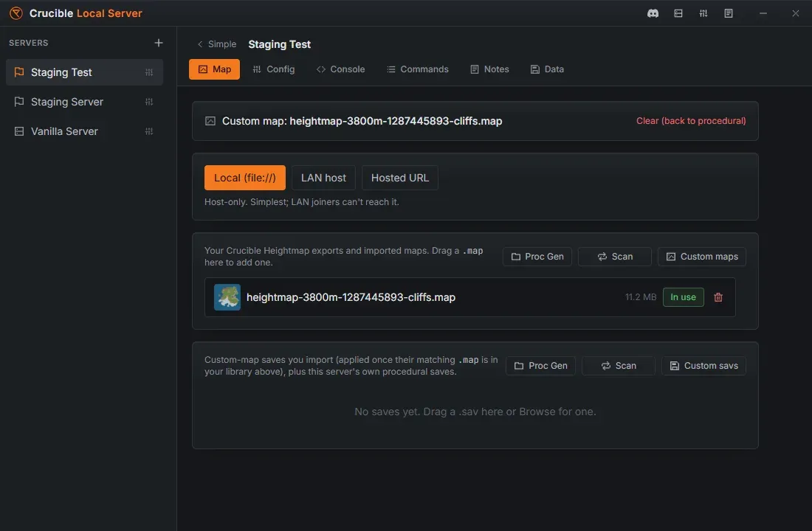Close the Crucible window
This screenshot has height=531, width=812.
coord(796,13)
